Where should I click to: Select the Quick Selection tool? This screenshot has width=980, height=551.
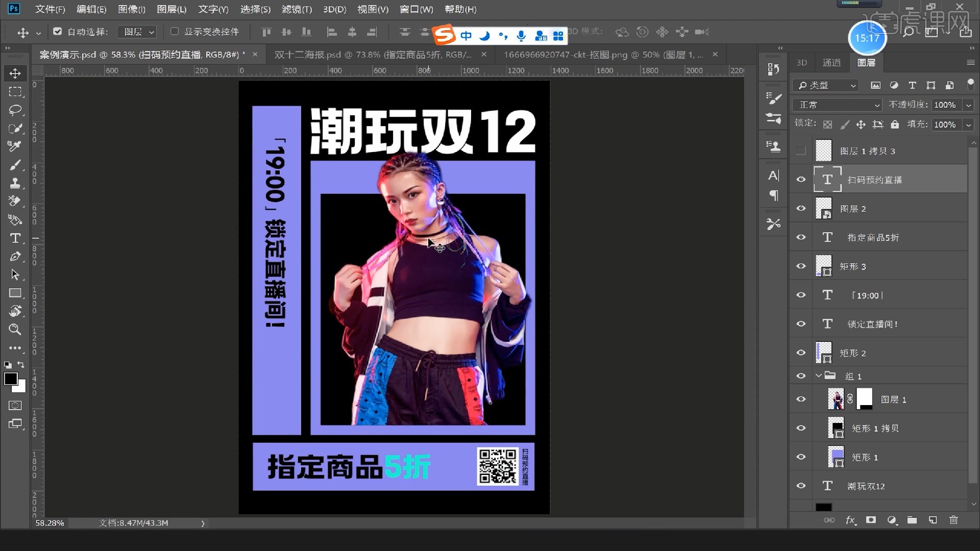point(15,129)
